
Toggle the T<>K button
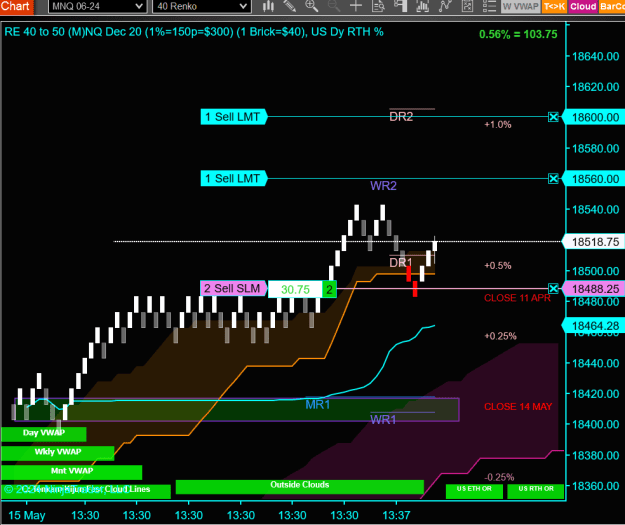pyautogui.click(x=554, y=6)
